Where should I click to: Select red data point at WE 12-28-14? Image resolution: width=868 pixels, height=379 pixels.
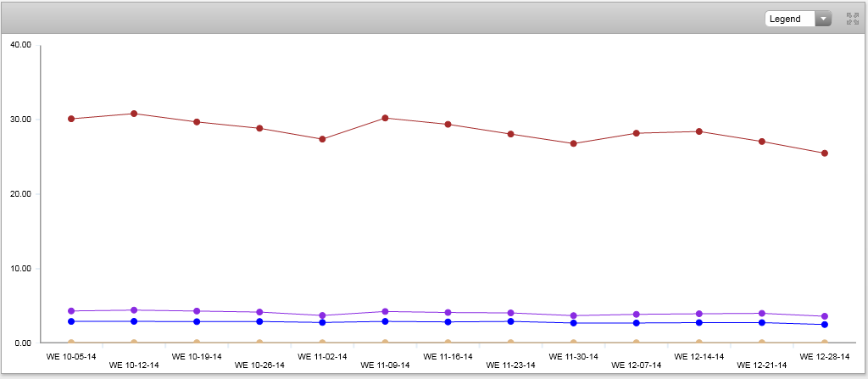(825, 153)
